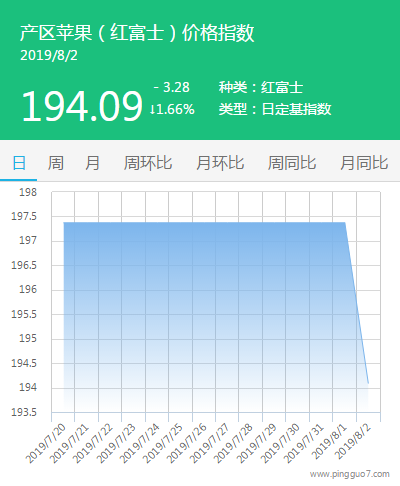
Task: Click the label 种类：红富士
Action: [x=261, y=88]
